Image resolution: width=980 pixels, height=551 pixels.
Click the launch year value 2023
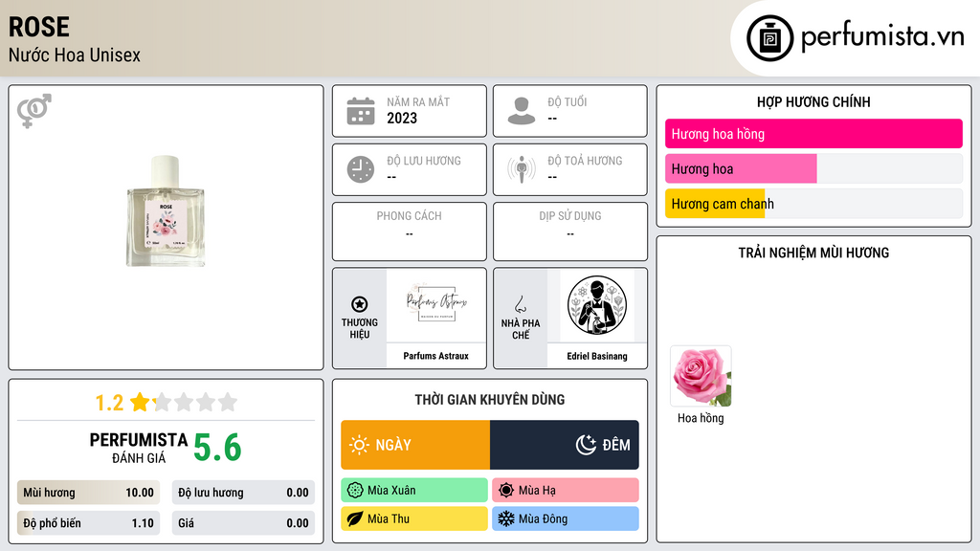coord(402,118)
